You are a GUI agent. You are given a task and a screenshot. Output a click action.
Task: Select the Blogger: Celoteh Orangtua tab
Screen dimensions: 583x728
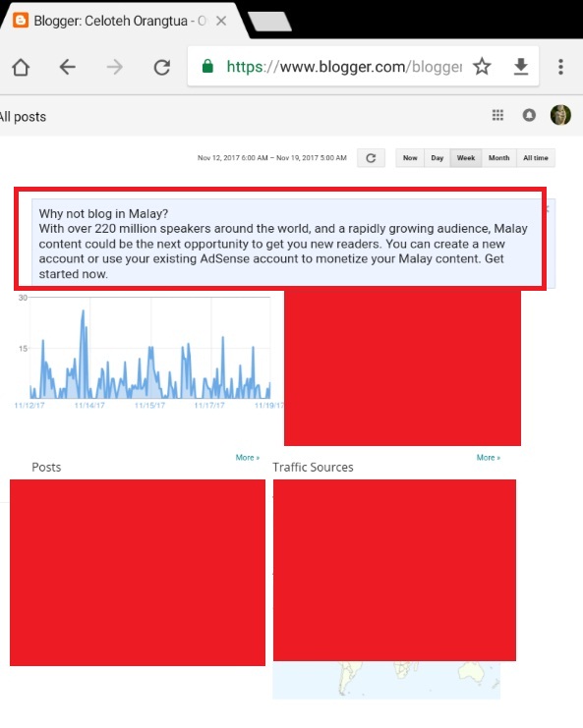(x=123, y=21)
